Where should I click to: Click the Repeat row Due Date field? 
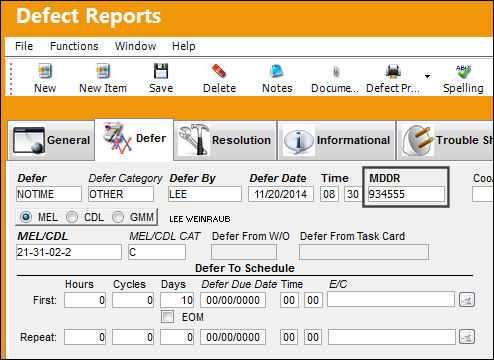[233, 337]
